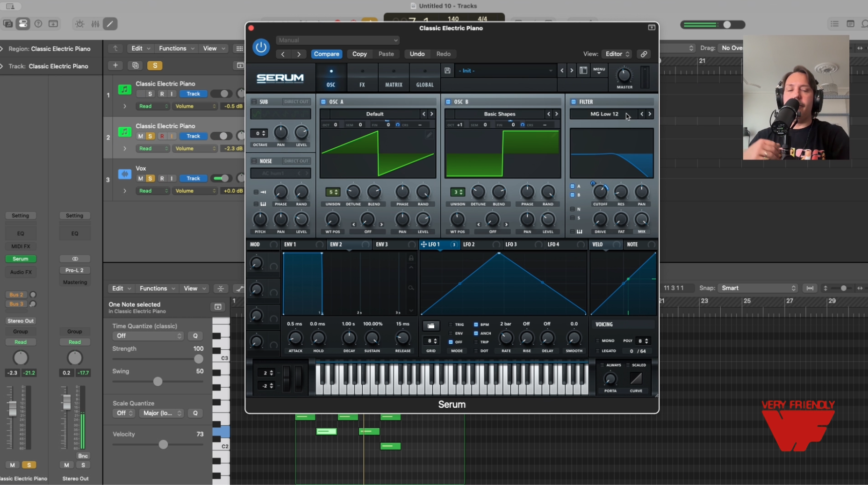
Task: Click the pencil editors icon in toolbar
Action: 110,24
